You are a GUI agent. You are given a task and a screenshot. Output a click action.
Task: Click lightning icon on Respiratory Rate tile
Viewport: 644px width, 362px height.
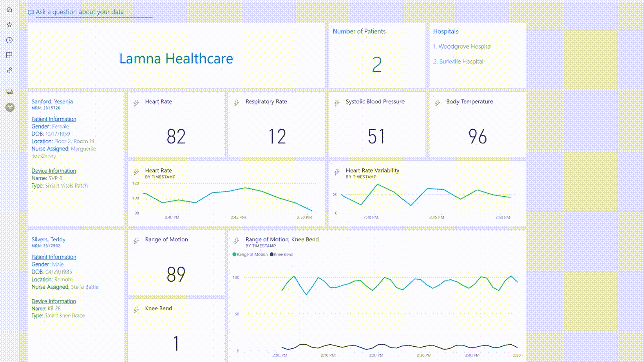pos(237,103)
